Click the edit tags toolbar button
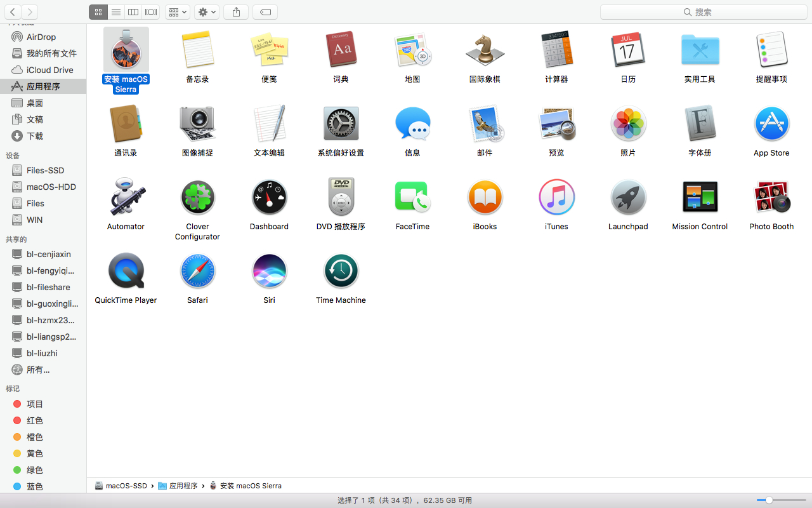812x508 pixels. point(265,12)
